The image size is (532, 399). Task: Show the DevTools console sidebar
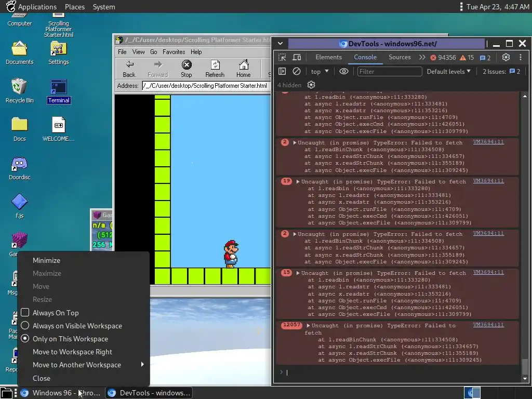pyautogui.click(x=282, y=71)
